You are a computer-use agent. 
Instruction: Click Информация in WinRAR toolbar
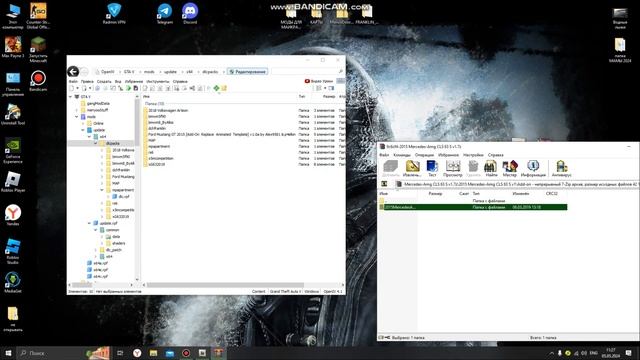(x=533, y=169)
